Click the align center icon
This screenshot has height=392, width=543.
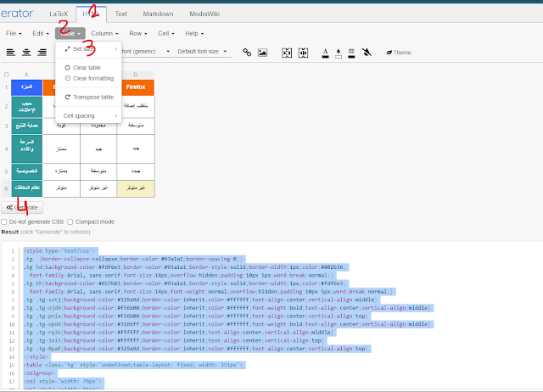tap(26, 52)
